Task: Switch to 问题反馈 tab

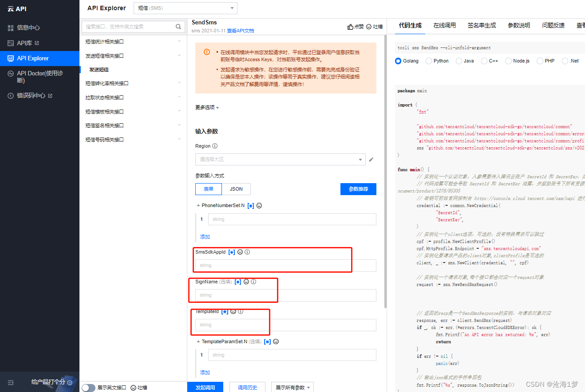Action: (553, 25)
